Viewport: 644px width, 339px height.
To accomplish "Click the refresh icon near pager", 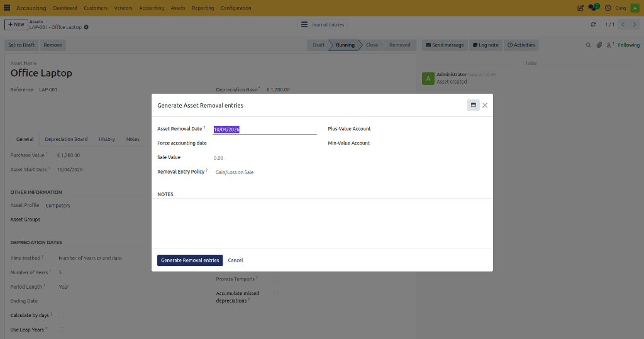I will click(593, 25).
